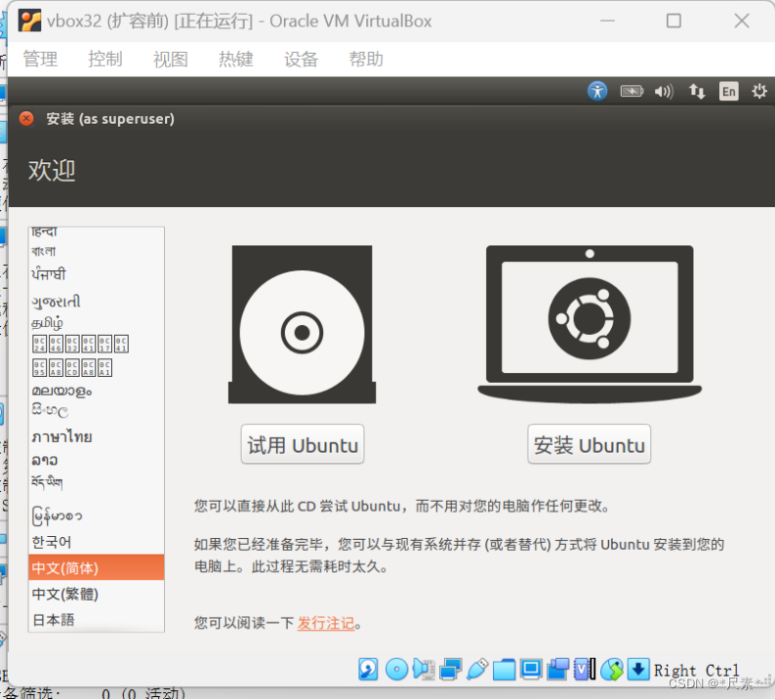Click the Right Ctrl host key label
Viewport: 775px width, 700px height.
tap(696, 670)
